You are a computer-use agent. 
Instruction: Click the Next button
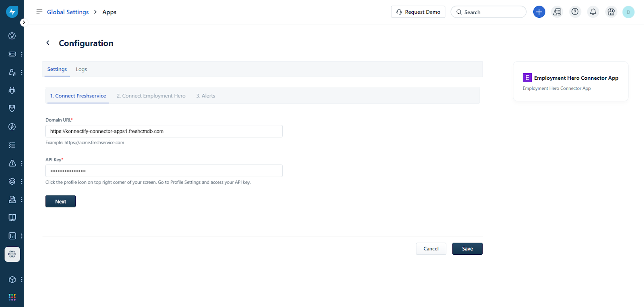click(x=60, y=201)
